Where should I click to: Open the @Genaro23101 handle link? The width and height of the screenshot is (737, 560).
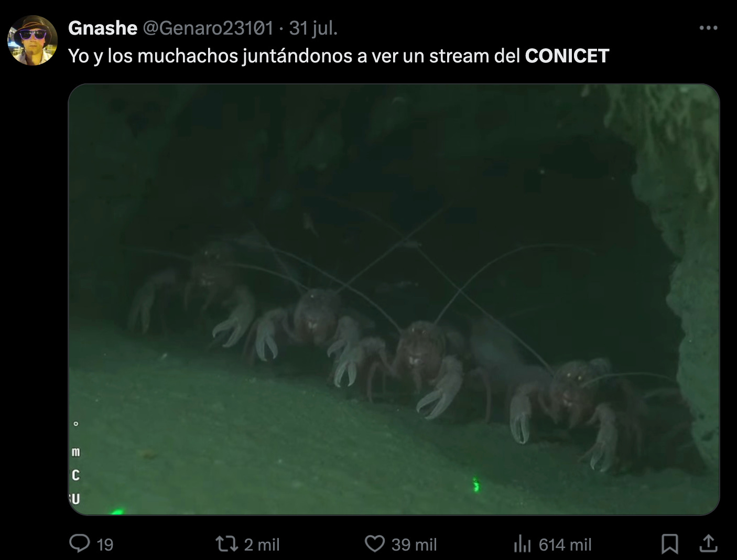(208, 28)
